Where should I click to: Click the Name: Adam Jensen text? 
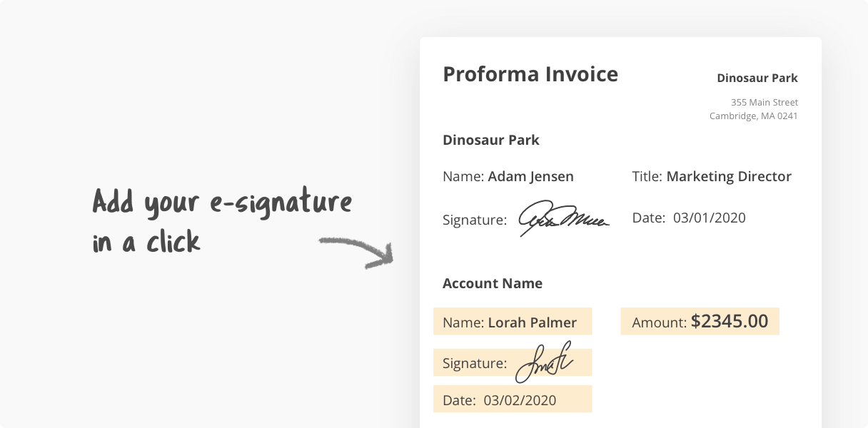coord(508,176)
